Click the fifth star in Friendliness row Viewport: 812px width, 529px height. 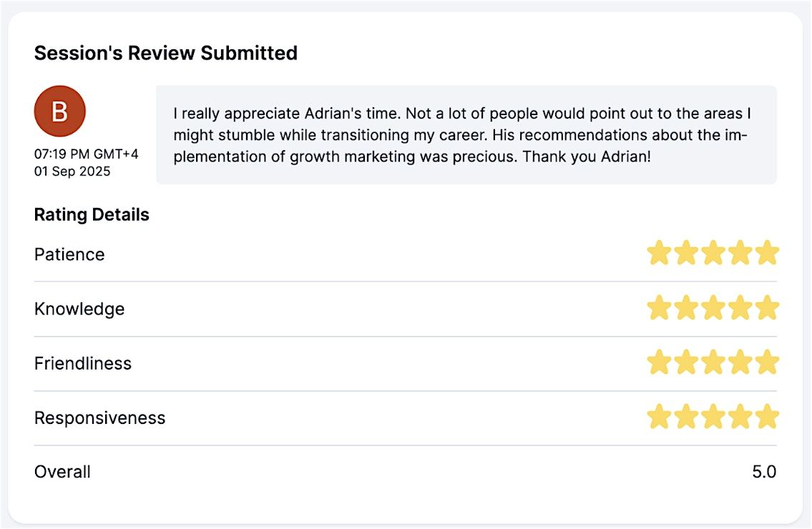point(766,362)
